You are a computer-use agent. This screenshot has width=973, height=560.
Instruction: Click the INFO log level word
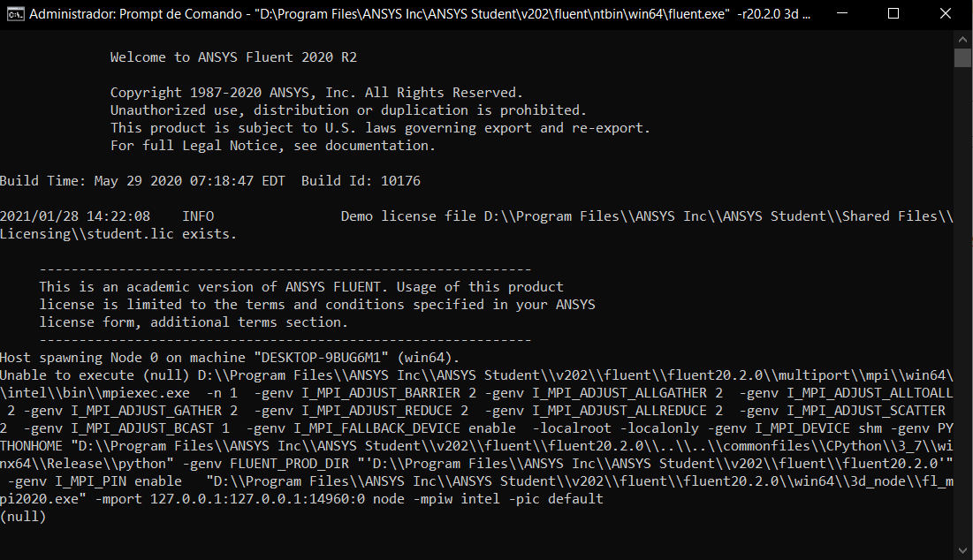(x=198, y=216)
